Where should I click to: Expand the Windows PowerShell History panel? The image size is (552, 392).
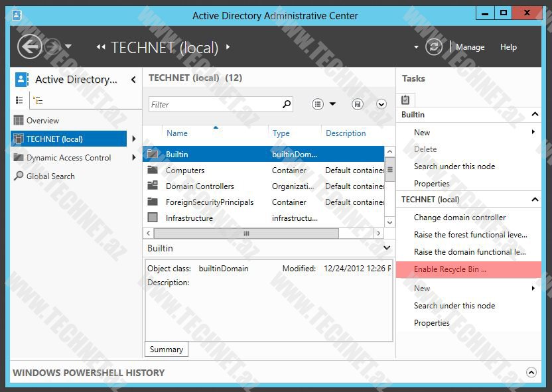point(531,373)
